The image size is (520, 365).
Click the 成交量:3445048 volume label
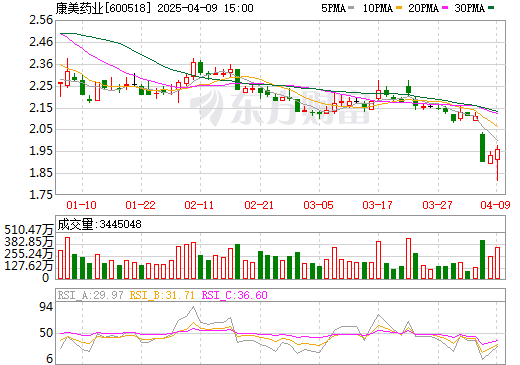[99, 224]
